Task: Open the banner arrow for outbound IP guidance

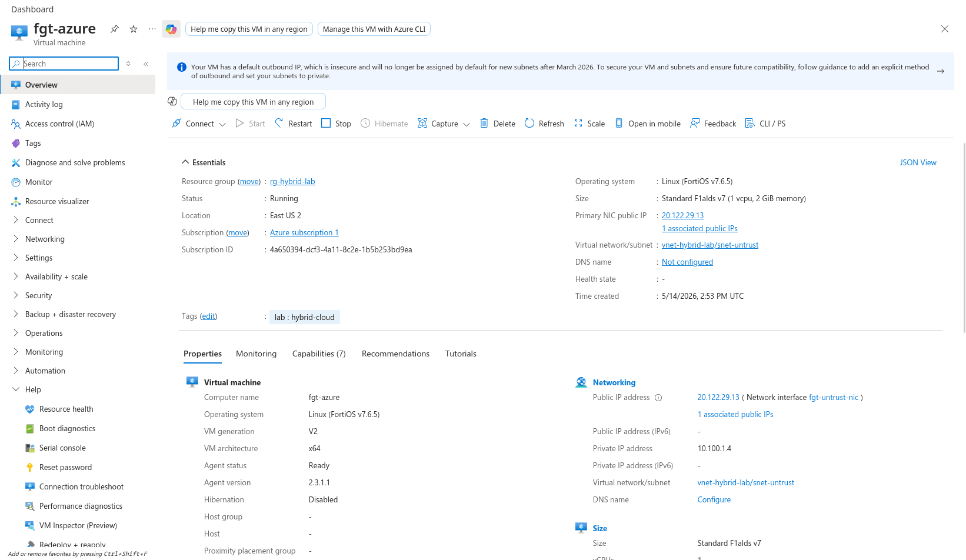Action: coord(941,71)
